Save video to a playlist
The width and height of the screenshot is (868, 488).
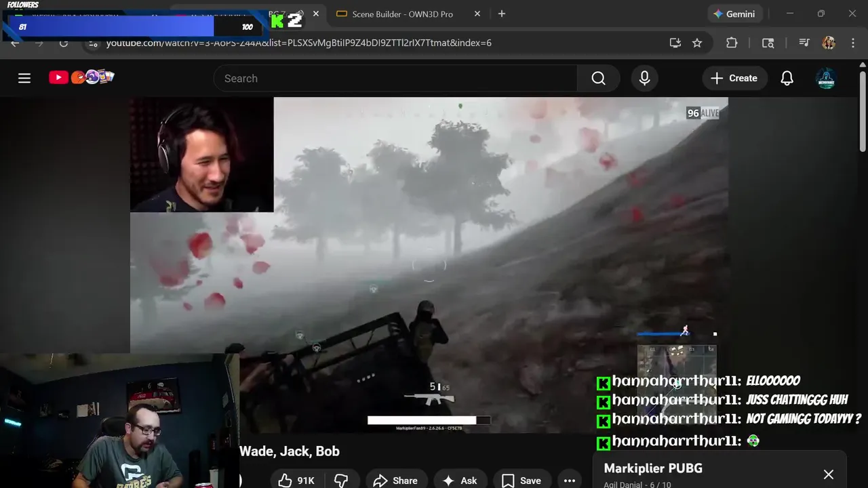click(x=521, y=481)
